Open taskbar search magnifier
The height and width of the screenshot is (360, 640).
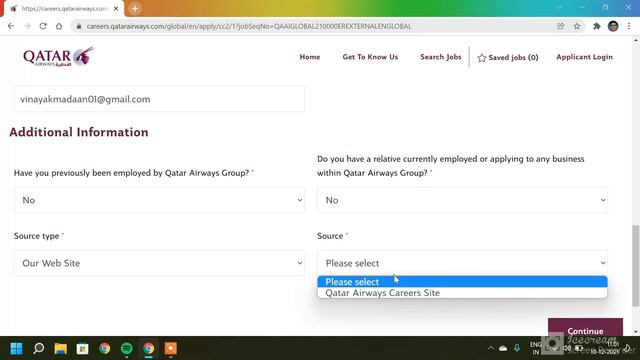pos(38,348)
